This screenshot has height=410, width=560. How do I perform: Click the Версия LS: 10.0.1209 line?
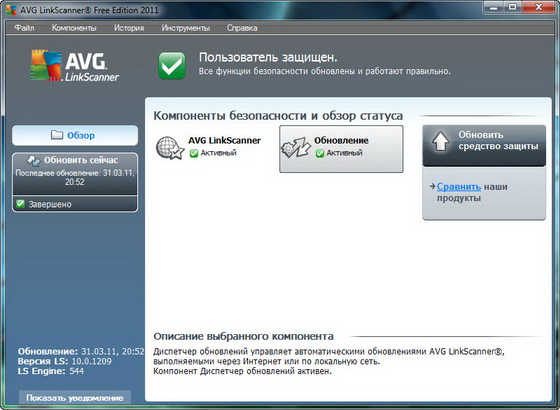click(65, 361)
